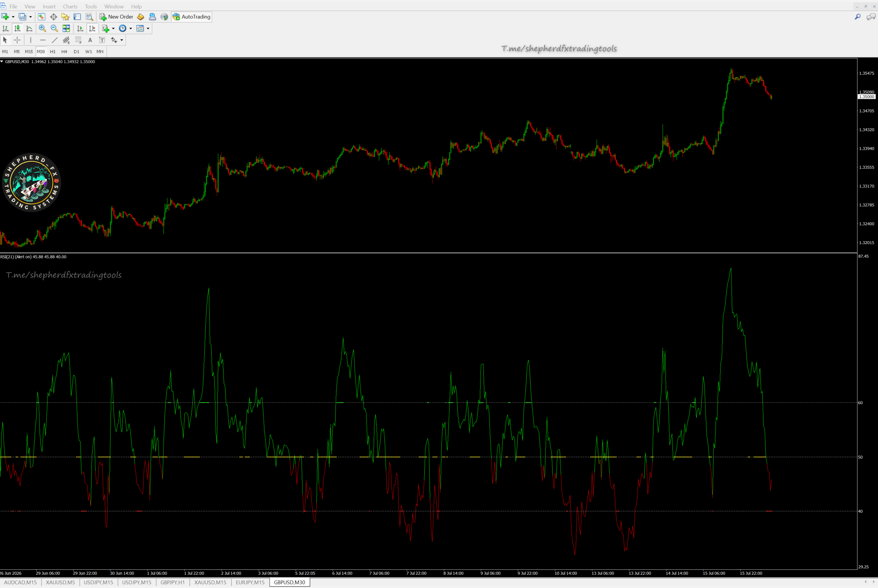The height and width of the screenshot is (588, 878).
Task: Switch timeframe to H1
Action: tap(52, 52)
